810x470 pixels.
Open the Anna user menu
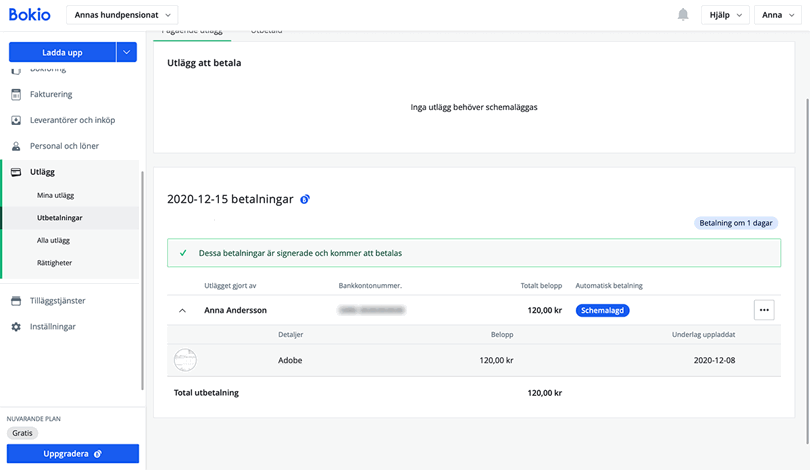778,15
